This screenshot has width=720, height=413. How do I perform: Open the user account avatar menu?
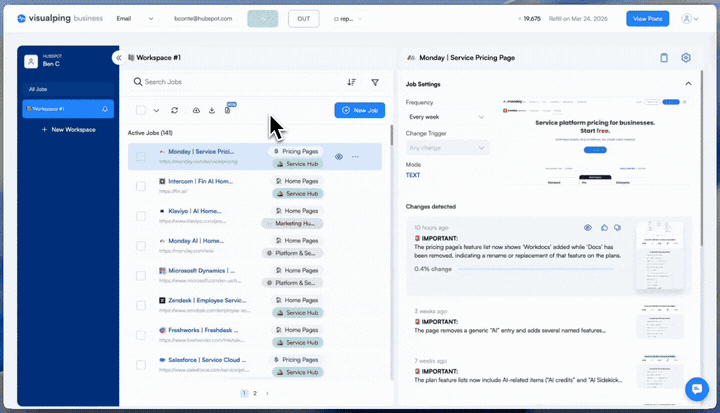coord(690,19)
